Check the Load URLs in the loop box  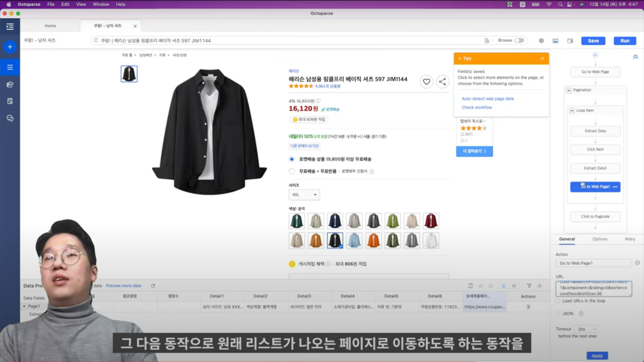558,301
